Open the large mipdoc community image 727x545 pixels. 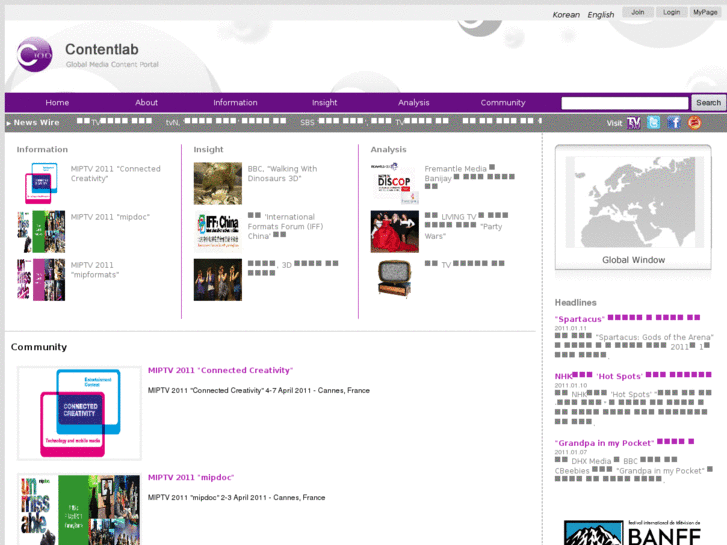pos(79,509)
